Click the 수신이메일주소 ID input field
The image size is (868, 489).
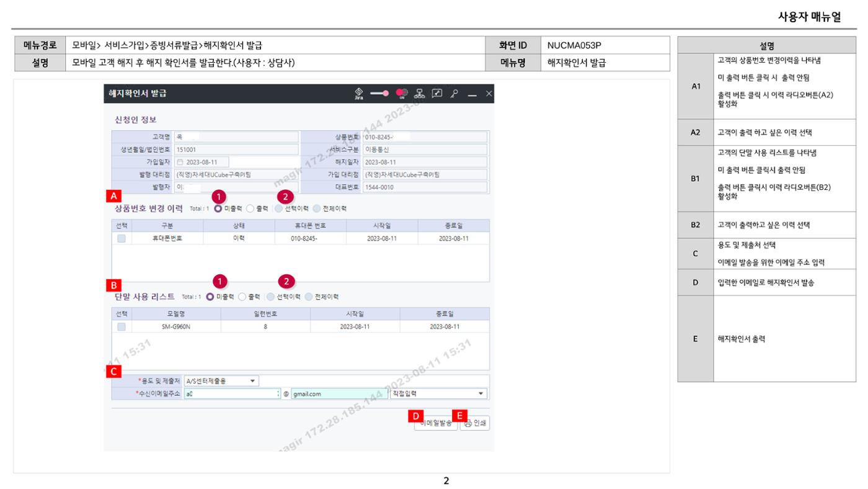(x=232, y=393)
